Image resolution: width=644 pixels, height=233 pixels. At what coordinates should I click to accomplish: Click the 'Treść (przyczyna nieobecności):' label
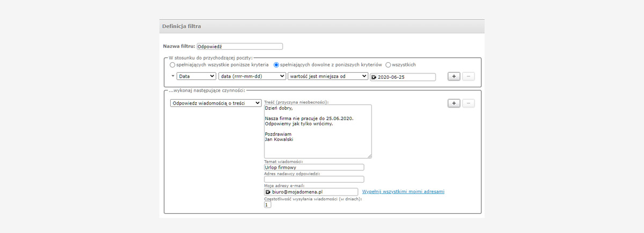pyautogui.click(x=296, y=102)
